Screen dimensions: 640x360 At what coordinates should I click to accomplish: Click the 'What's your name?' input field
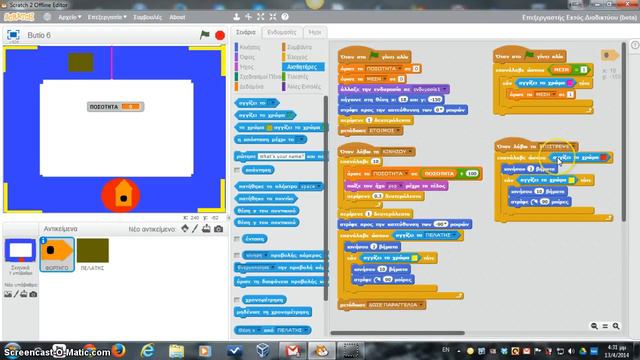pyautogui.click(x=281, y=157)
